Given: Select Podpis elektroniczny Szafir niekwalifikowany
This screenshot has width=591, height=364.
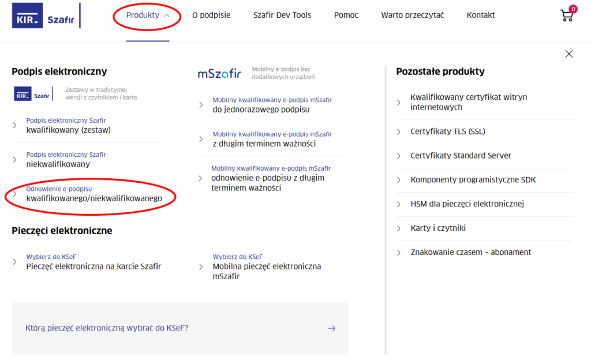Looking at the screenshot, I should 66,160.
